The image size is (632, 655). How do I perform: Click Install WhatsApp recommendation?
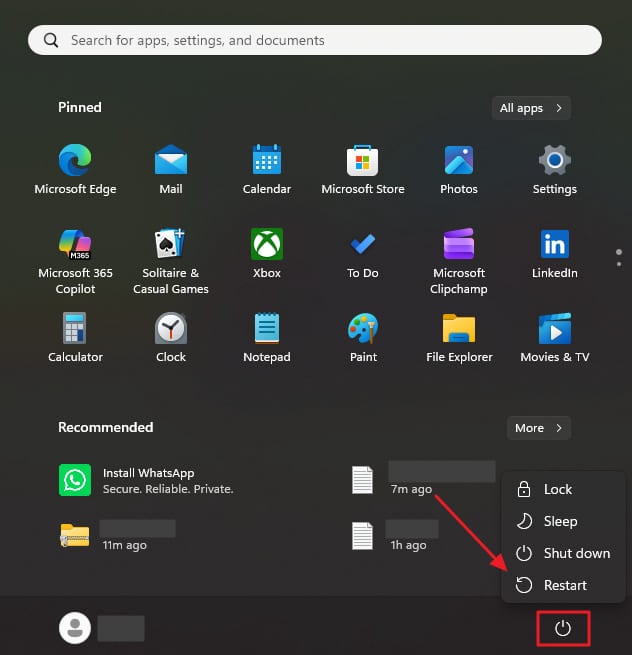coord(146,480)
